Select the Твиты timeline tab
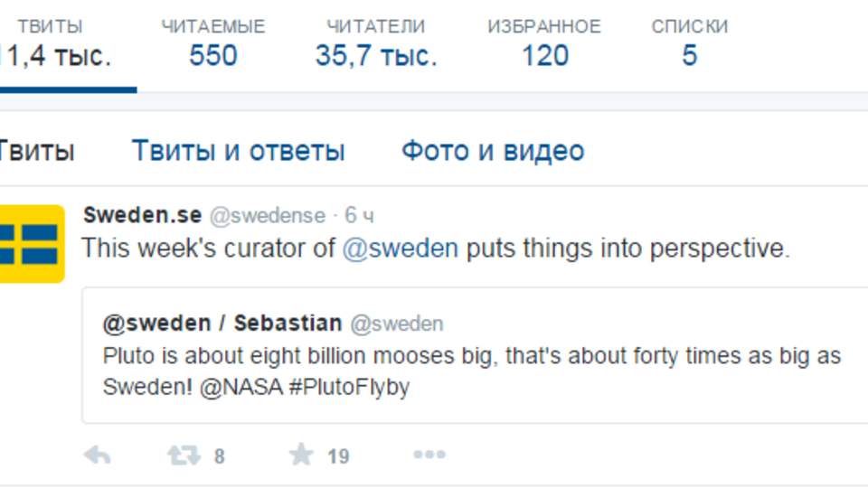The image size is (868, 488). click(x=36, y=151)
